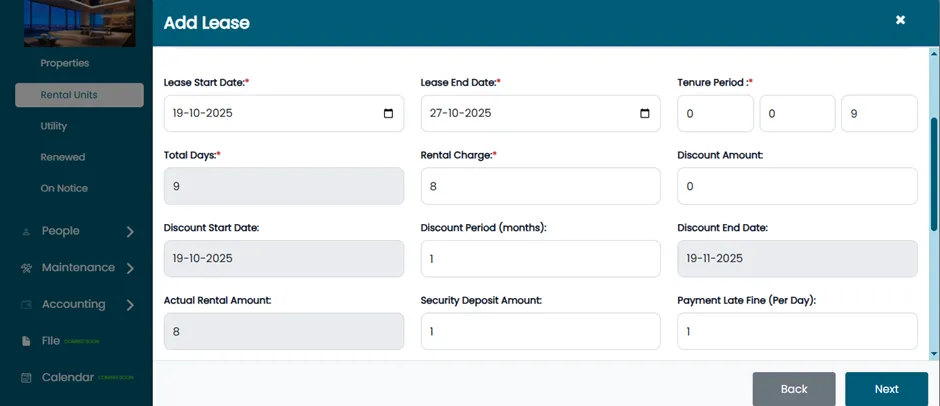This screenshot has height=406, width=940.
Task: Open the Maintenance section label
Action: [x=79, y=267]
